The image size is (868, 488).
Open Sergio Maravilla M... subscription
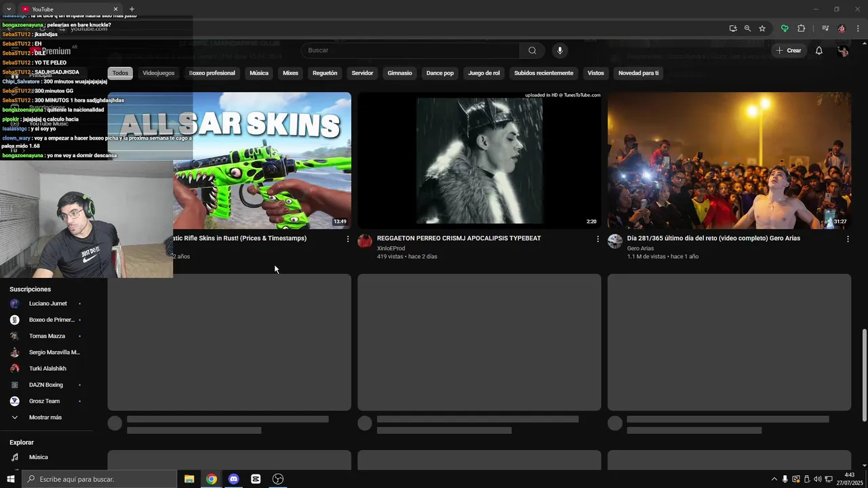click(46, 352)
